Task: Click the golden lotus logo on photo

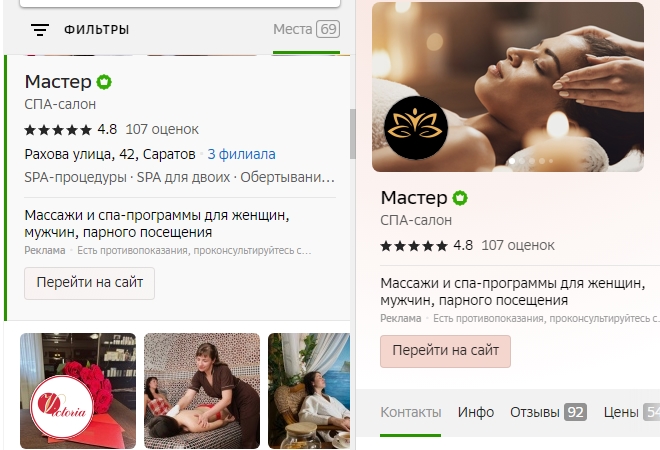Action: point(416,127)
